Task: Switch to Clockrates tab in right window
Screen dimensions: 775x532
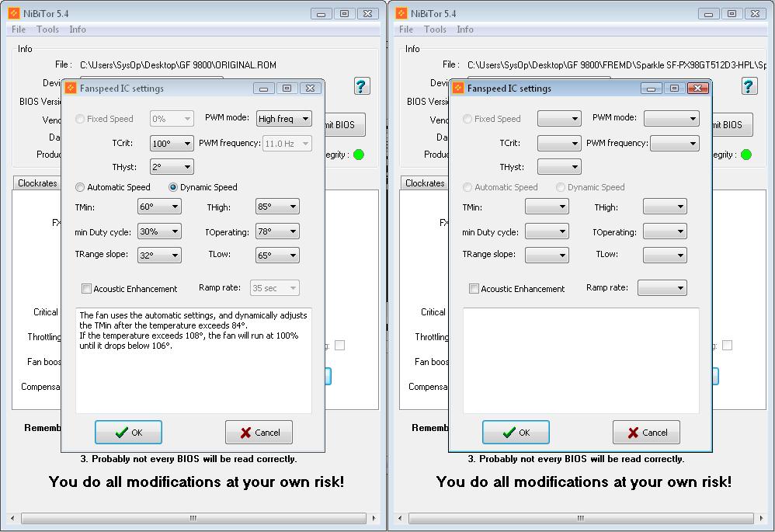Action: [x=425, y=183]
